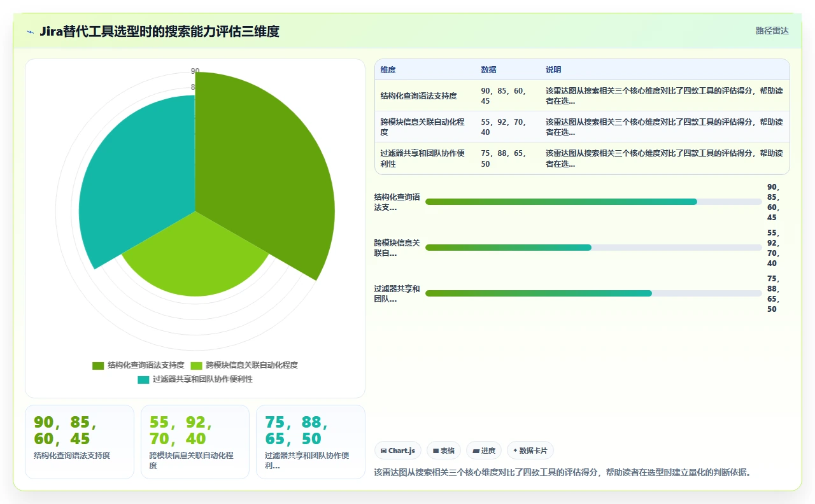Click the 结构化查询语法 progress bar

(593, 202)
